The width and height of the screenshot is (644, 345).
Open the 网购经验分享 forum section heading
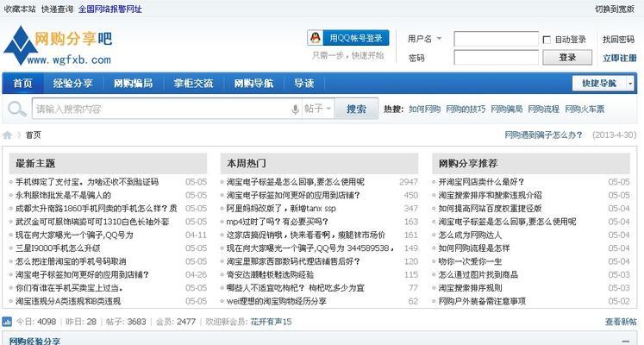coord(34,341)
